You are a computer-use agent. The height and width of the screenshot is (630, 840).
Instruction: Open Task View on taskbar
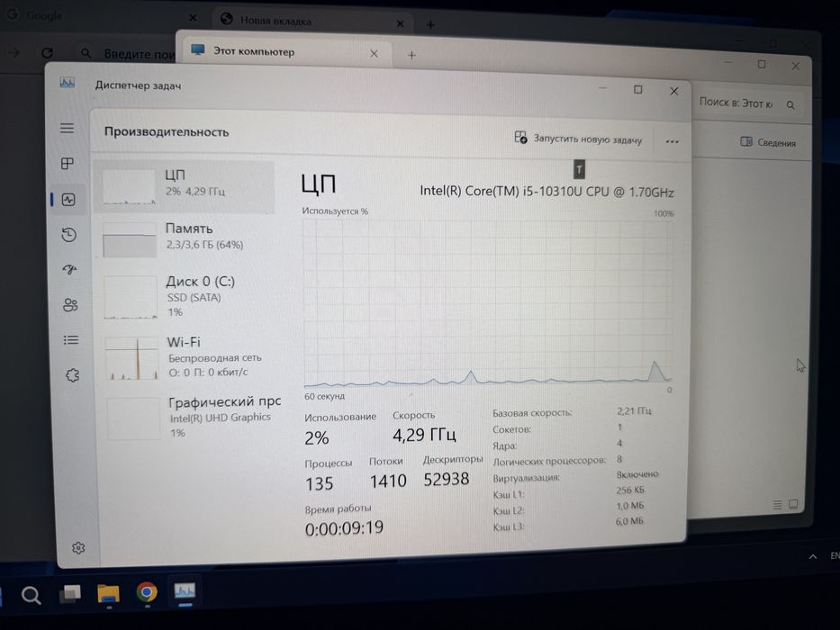point(69,594)
